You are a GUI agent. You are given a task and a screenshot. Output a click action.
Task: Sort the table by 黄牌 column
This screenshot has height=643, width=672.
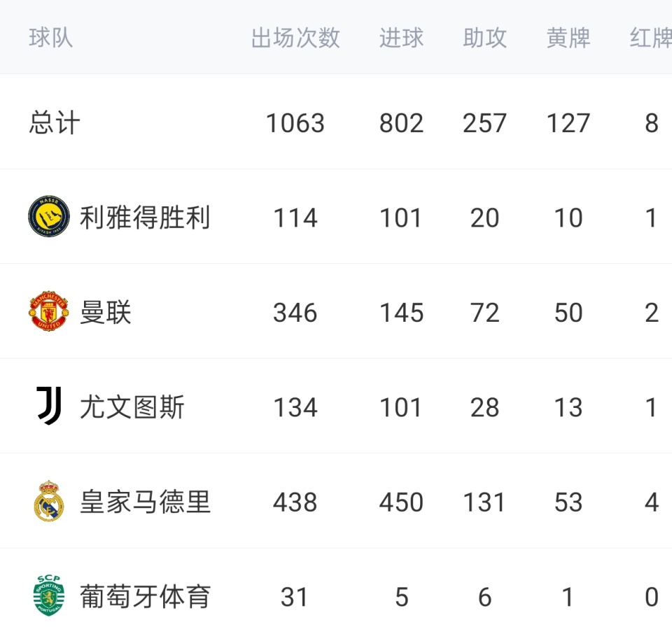(568, 38)
